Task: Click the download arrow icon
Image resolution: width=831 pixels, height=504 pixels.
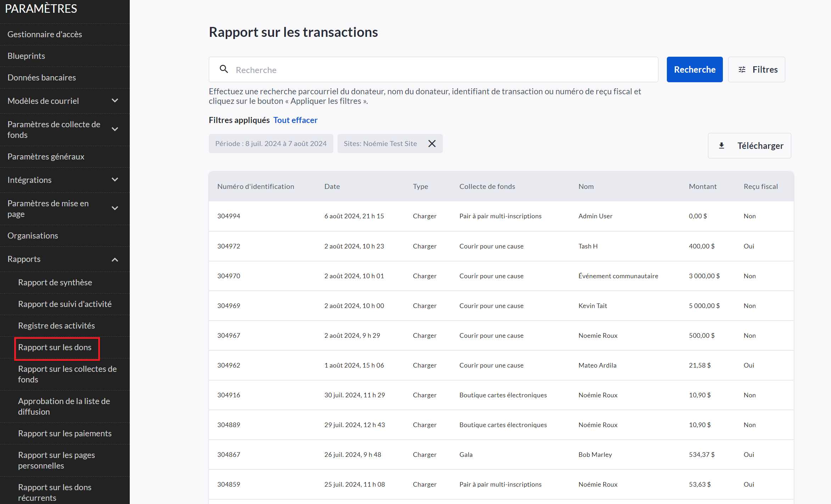Action: pyautogui.click(x=721, y=146)
